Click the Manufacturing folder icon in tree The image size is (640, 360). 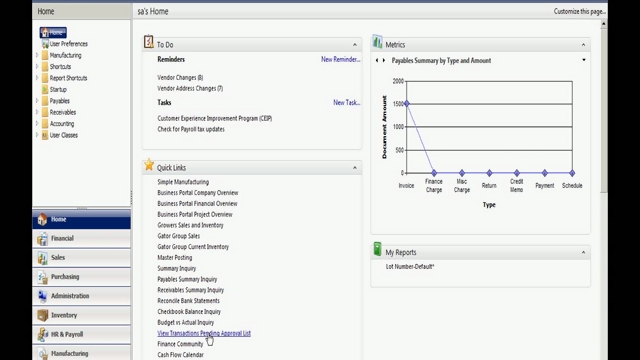[x=45, y=55]
